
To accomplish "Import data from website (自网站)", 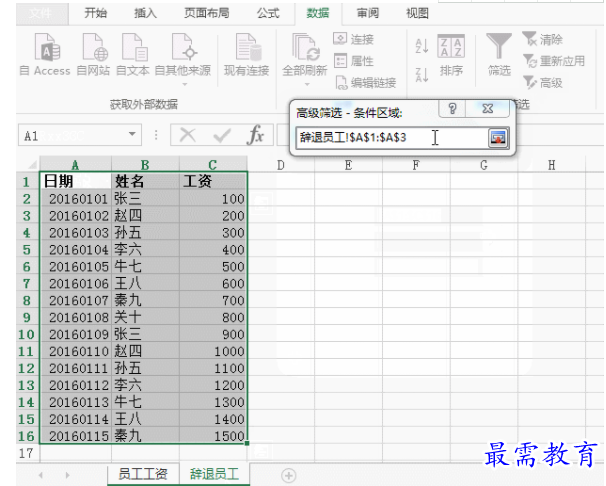I will 93,54.
